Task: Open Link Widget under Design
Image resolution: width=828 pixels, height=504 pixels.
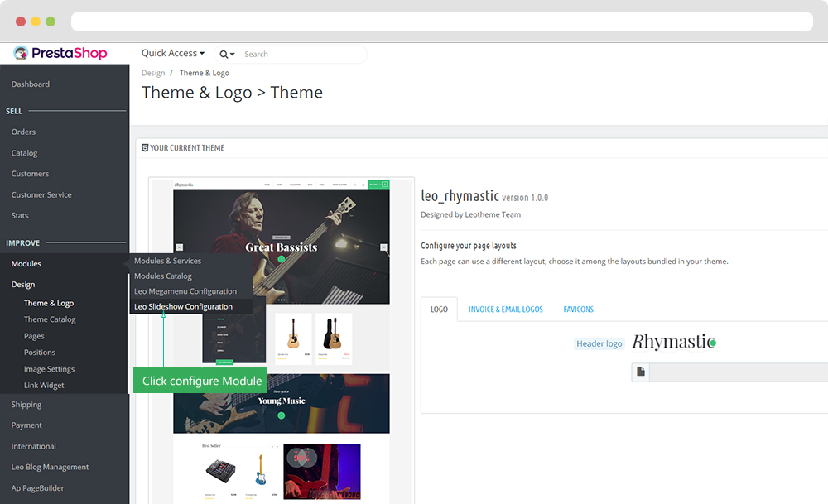Action: tap(44, 386)
